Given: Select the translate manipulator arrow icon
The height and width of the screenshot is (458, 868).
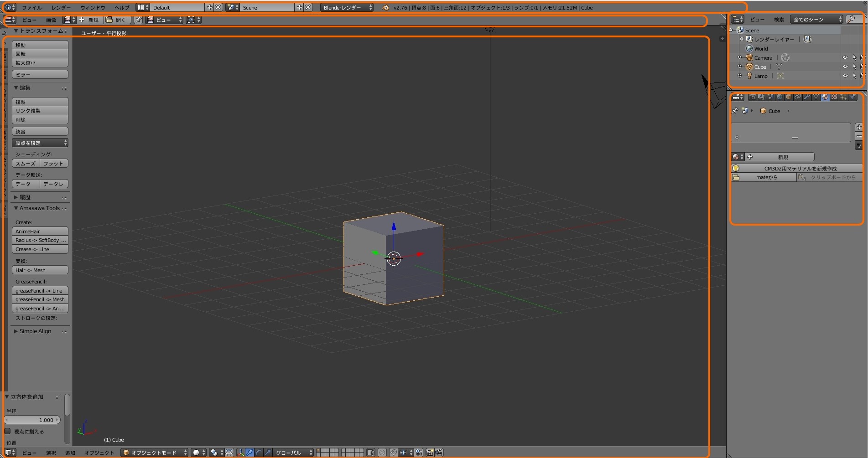Looking at the screenshot, I should [249, 453].
